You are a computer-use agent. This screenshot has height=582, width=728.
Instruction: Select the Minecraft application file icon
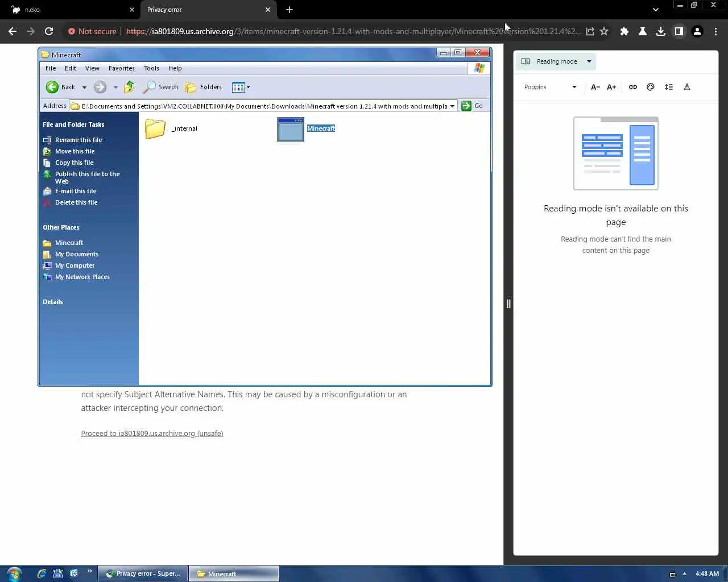(291, 129)
